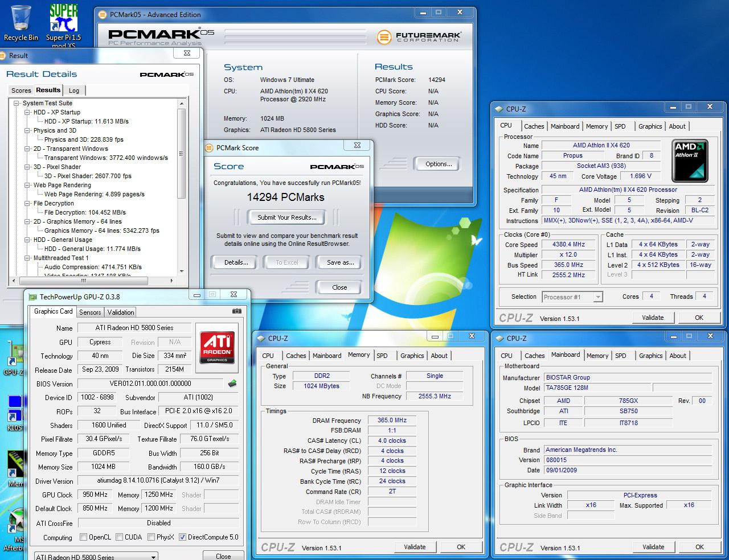Click the Southbridge SB750 value

click(x=628, y=411)
